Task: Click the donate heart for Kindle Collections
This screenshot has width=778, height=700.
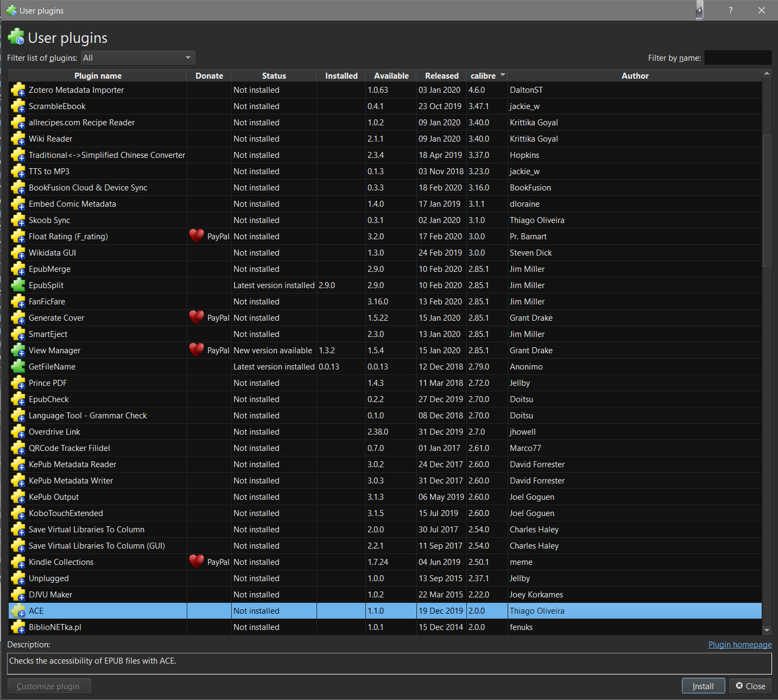Action: 197,562
